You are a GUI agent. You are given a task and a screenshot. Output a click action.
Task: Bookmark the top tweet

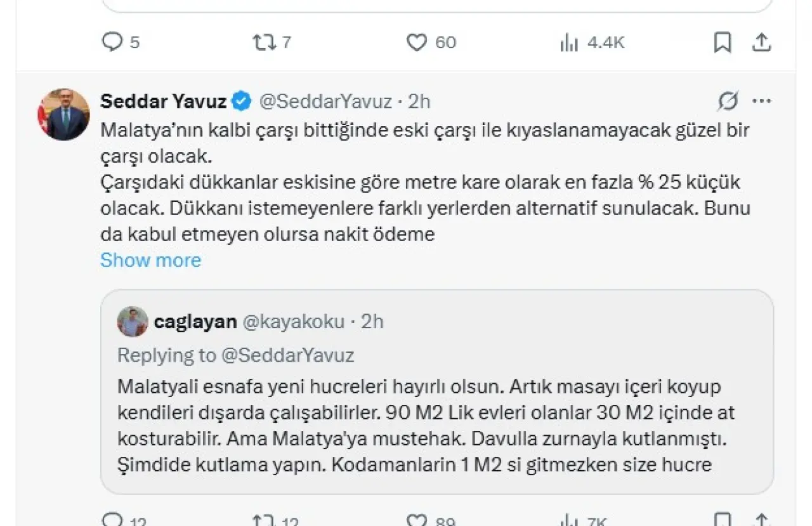coord(723,43)
